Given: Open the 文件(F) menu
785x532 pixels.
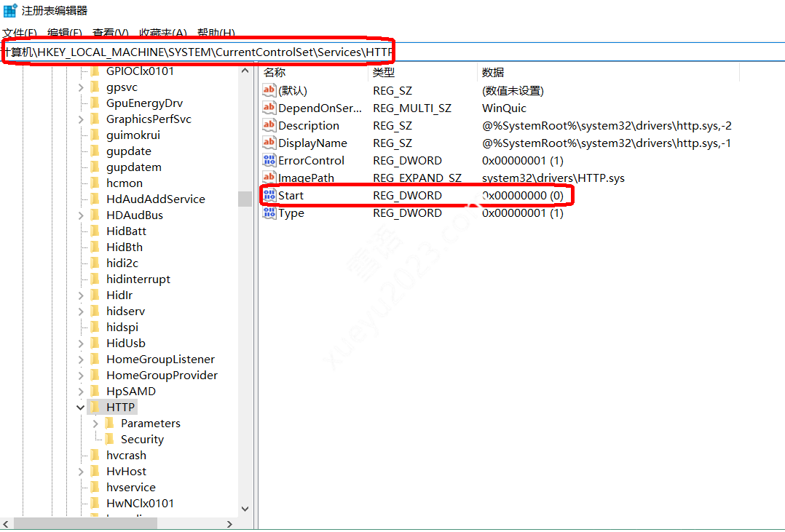Looking at the screenshot, I should pos(20,33).
